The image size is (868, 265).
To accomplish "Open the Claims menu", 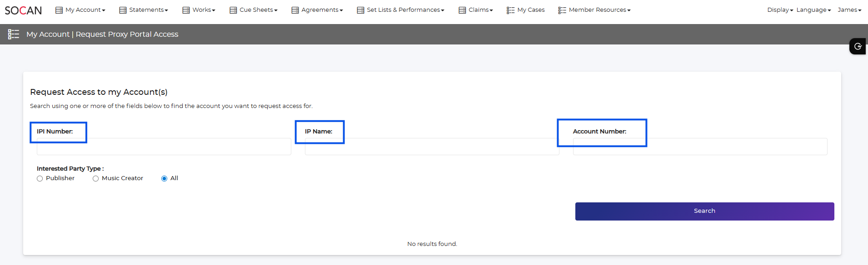I will click(x=480, y=10).
